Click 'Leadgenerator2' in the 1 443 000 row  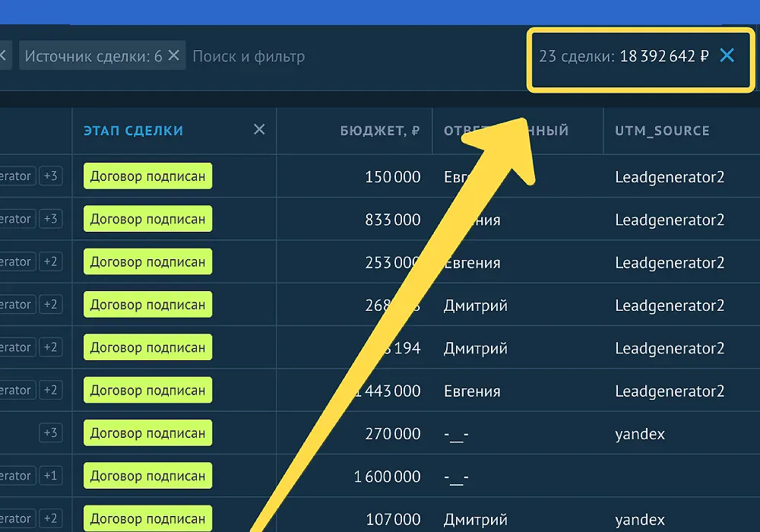tap(670, 391)
